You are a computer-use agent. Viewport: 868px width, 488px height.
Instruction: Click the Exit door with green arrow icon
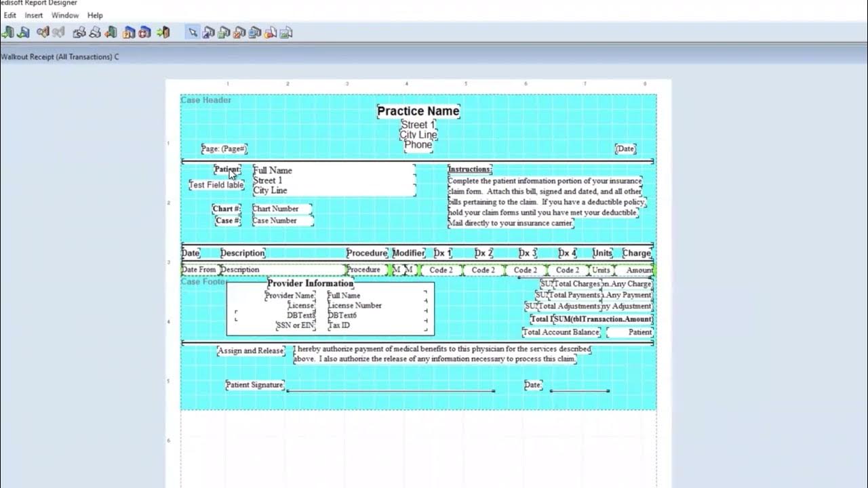click(163, 32)
